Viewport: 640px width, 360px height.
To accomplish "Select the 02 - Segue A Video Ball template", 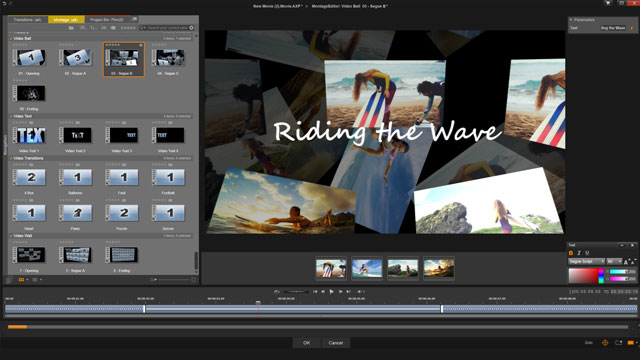I will [75, 58].
